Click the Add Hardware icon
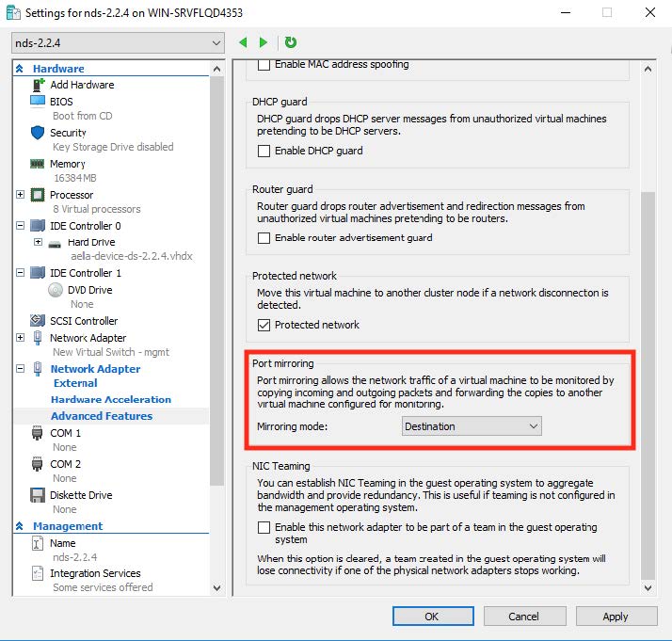 pyautogui.click(x=38, y=85)
